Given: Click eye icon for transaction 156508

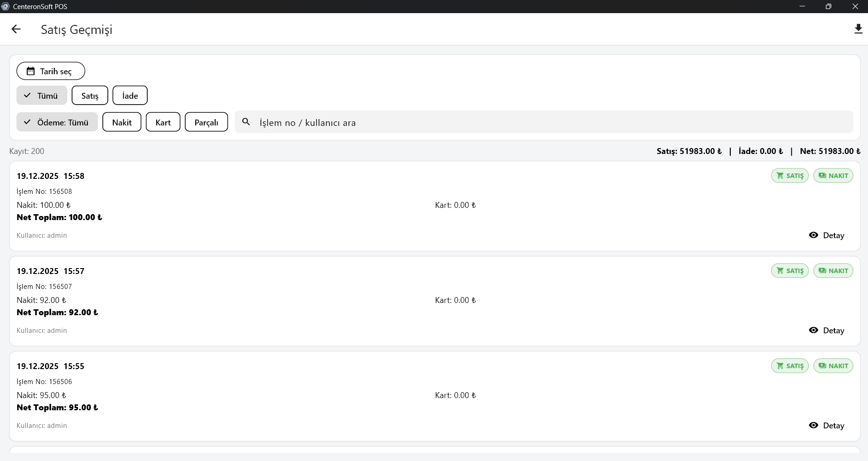Looking at the screenshot, I should 814,235.
